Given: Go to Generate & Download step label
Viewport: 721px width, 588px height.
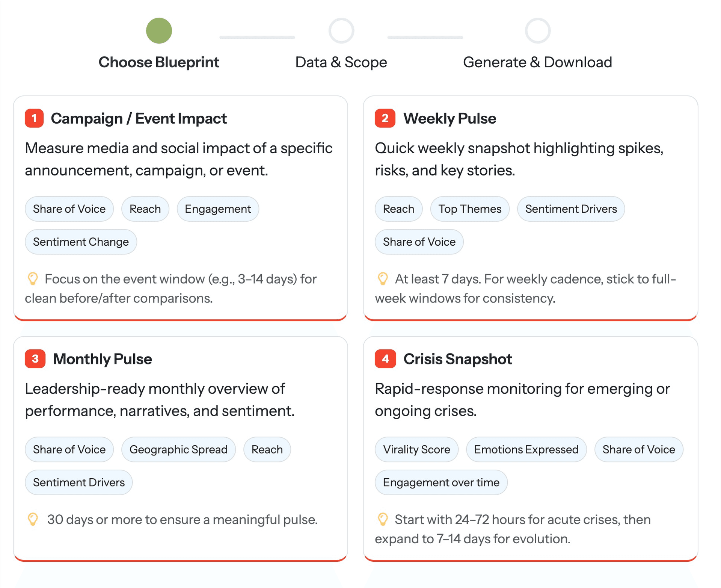Looking at the screenshot, I should coord(537,62).
